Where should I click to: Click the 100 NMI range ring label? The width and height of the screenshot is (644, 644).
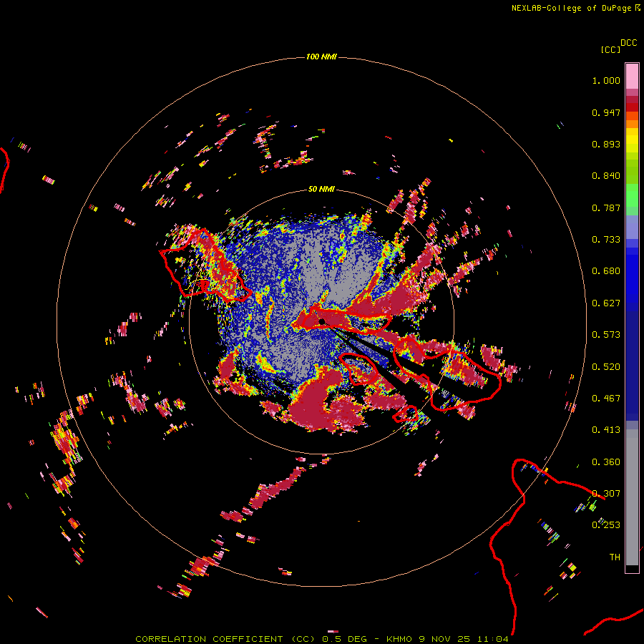[x=321, y=57]
